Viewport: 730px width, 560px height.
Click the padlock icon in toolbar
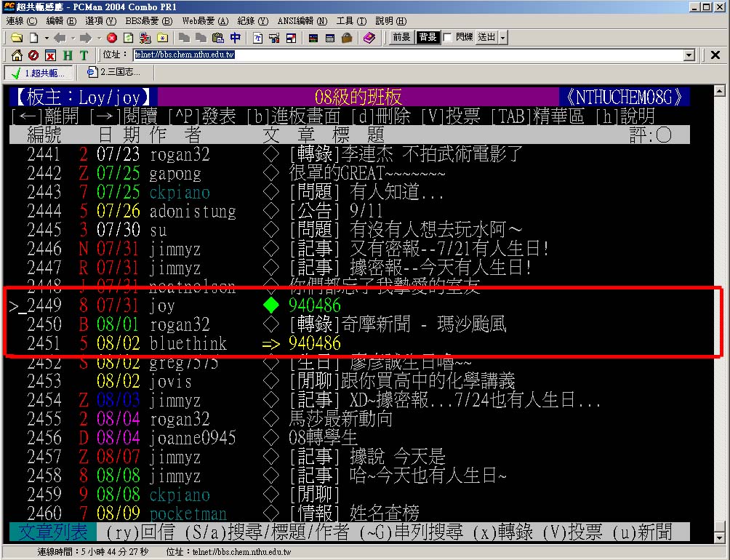click(x=347, y=38)
